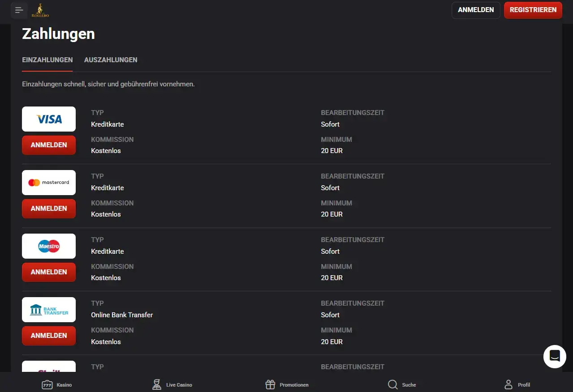Click Anmelden under the VISA logo
This screenshot has height=392, width=573.
tap(49, 145)
